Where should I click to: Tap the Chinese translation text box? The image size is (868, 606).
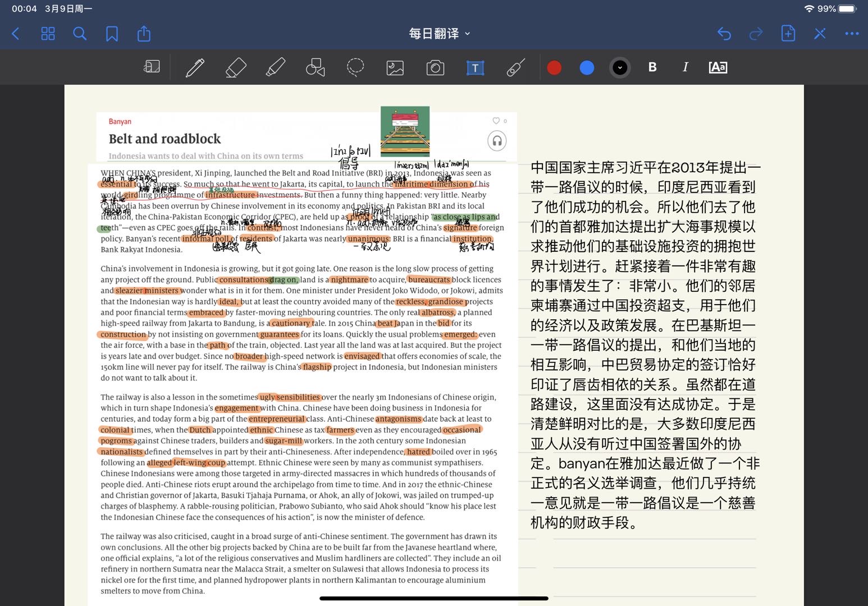645,345
